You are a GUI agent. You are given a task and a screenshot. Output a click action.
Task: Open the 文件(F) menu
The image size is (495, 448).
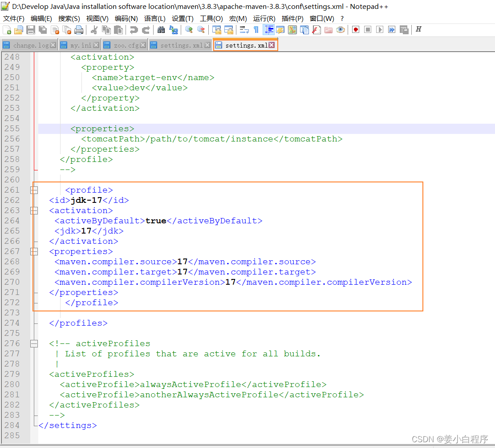[x=13, y=19]
